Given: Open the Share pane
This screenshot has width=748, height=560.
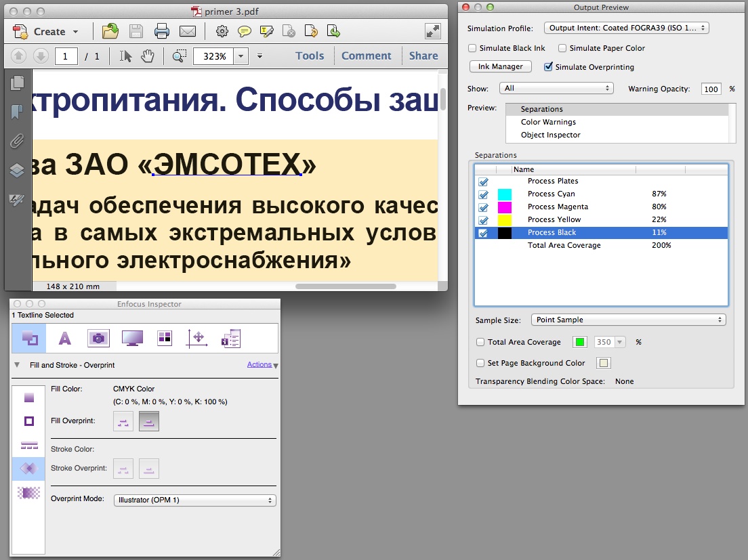Looking at the screenshot, I should [423, 56].
